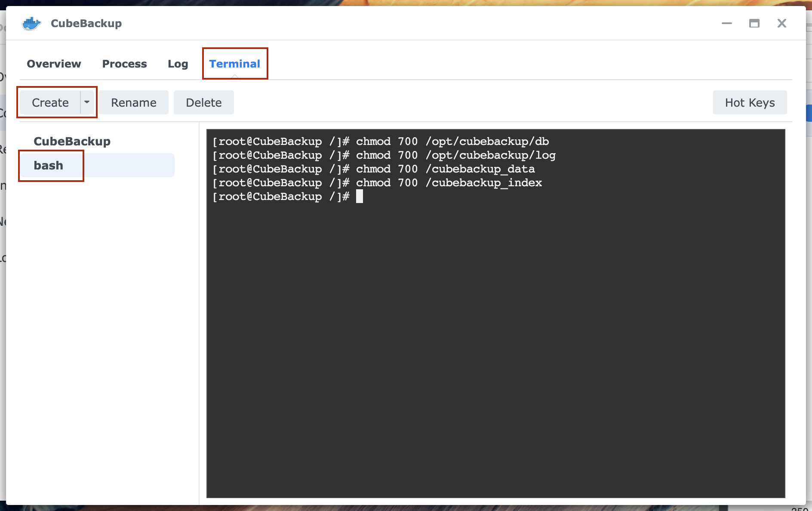The image size is (812, 511).
Task: Click the chmod 700 /cubebackup_index line
Action: pos(377,183)
